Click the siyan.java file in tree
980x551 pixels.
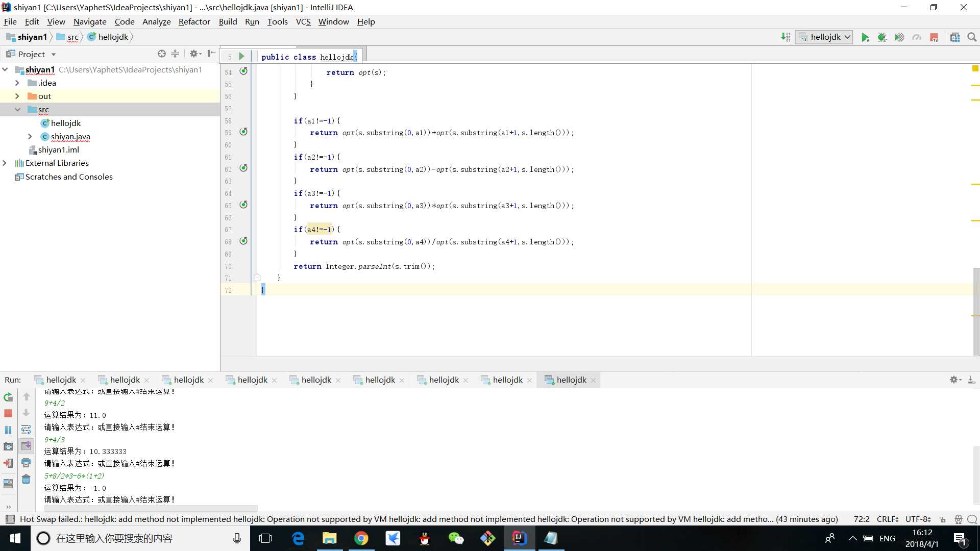click(x=70, y=136)
